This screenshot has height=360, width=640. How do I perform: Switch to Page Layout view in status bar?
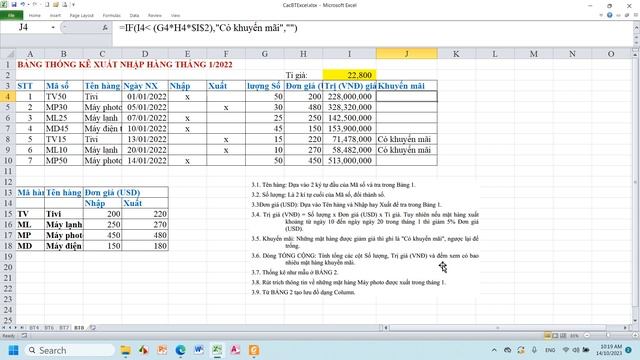pyautogui.click(x=555, y=336)
